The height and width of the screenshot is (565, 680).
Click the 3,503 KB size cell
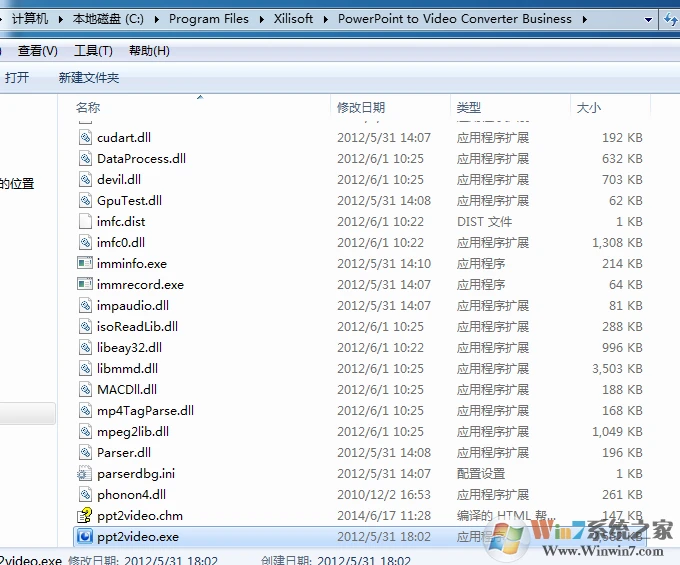point(617,369)
